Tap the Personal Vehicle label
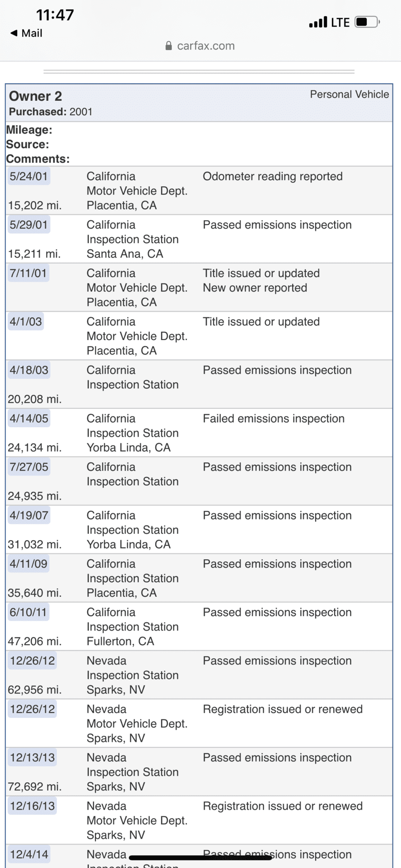Viewport: 401px width, 868px height. pyautogui.click(x=350, y=94)
